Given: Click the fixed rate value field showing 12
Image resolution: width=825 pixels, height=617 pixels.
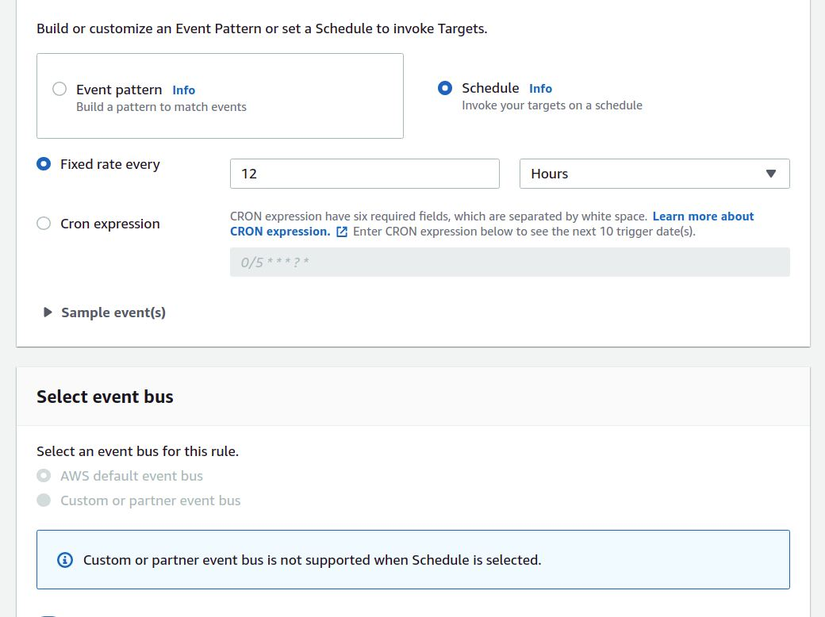Looking at the screenshot, I should (x=364, y=174).
